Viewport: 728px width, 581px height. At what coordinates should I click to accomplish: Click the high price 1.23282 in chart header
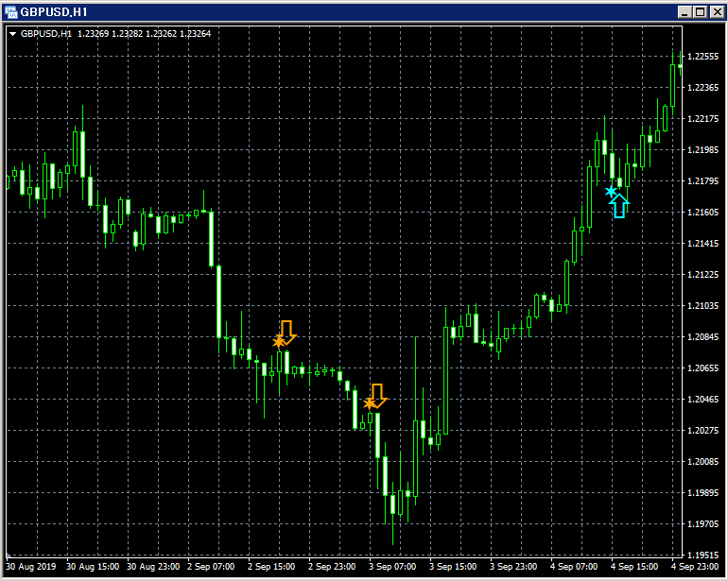pyautogui.click(x=128, y=34)
